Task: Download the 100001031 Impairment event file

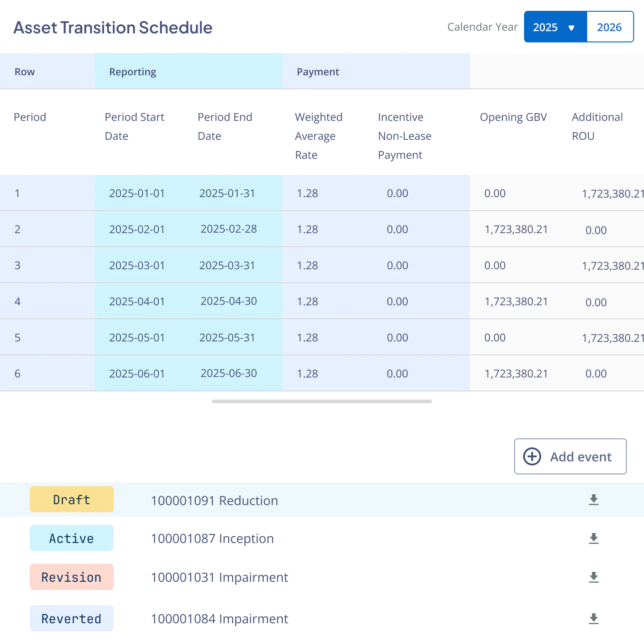Action: click(x=593, y=577)
